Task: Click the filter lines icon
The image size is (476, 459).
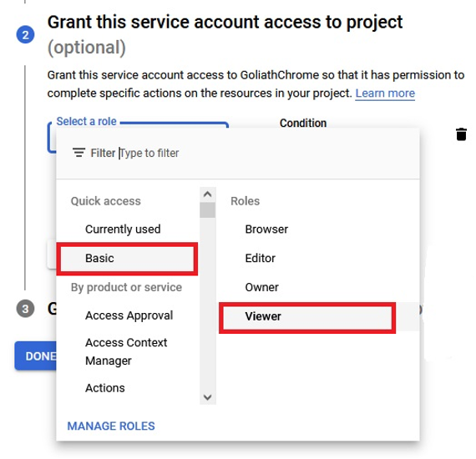Action: (79, 153)
